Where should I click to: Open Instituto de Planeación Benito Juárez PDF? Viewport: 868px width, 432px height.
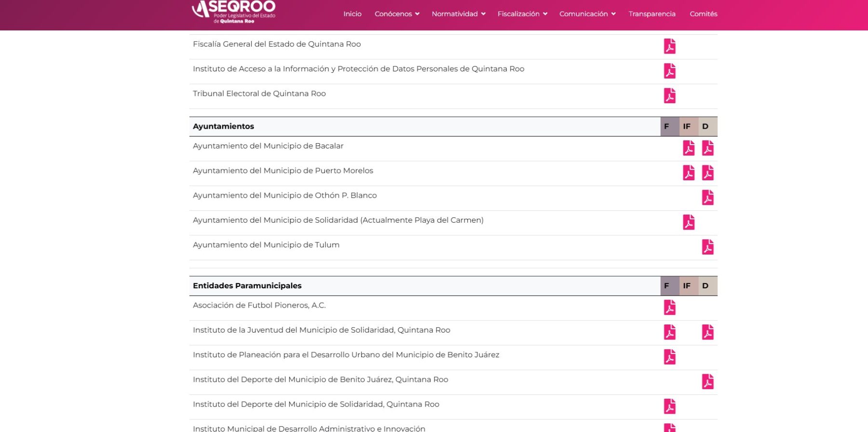point(669,357)
